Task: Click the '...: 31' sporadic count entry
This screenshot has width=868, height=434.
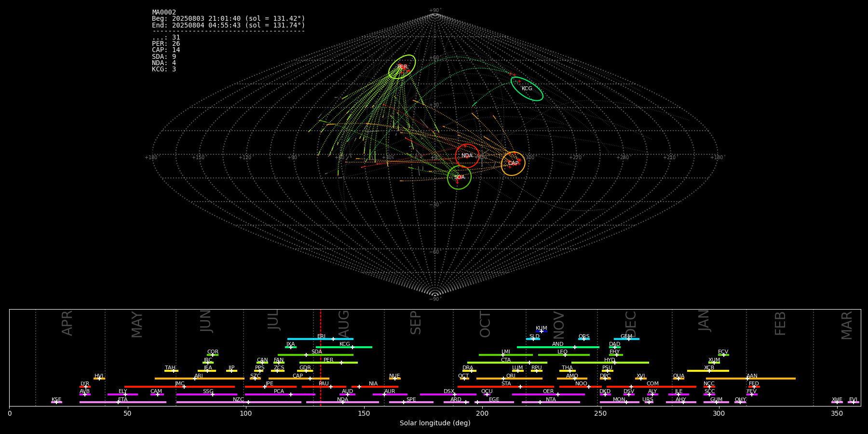Action: point(166,38)
